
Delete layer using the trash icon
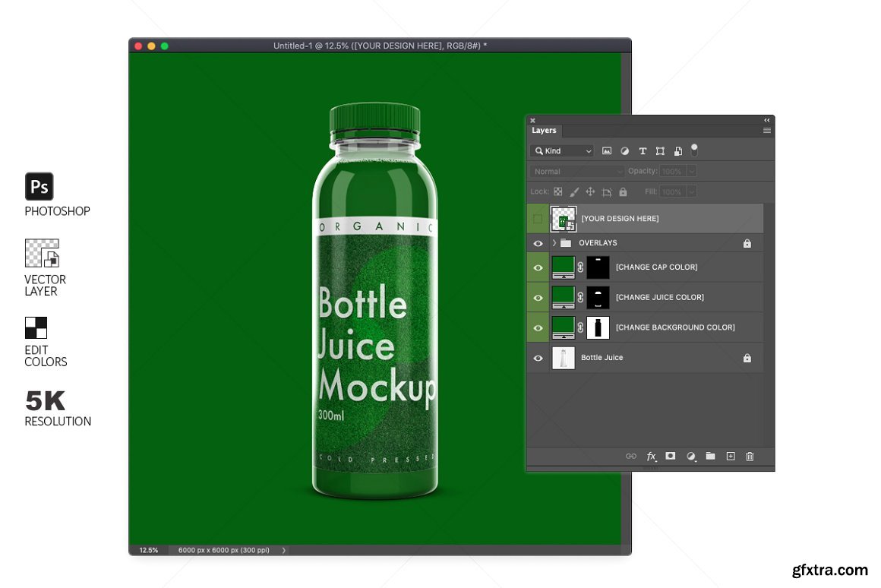point(750,457)
